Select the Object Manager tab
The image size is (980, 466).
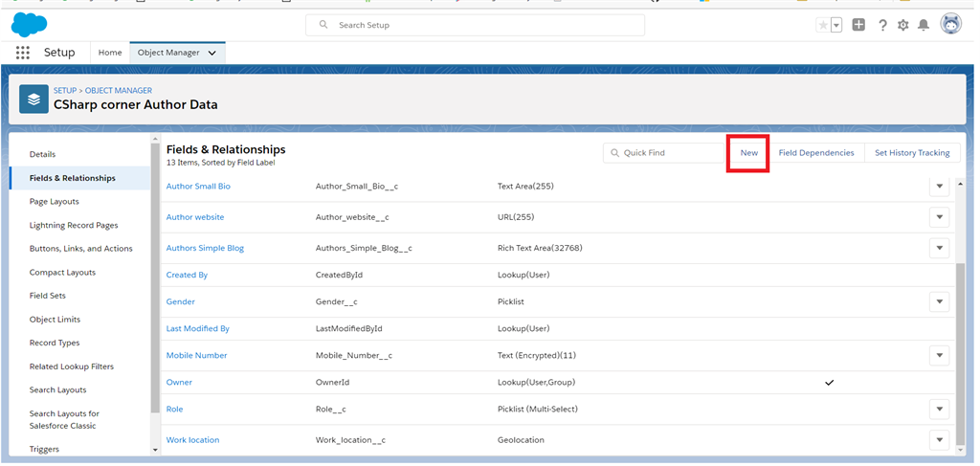(x=168, y=53)
